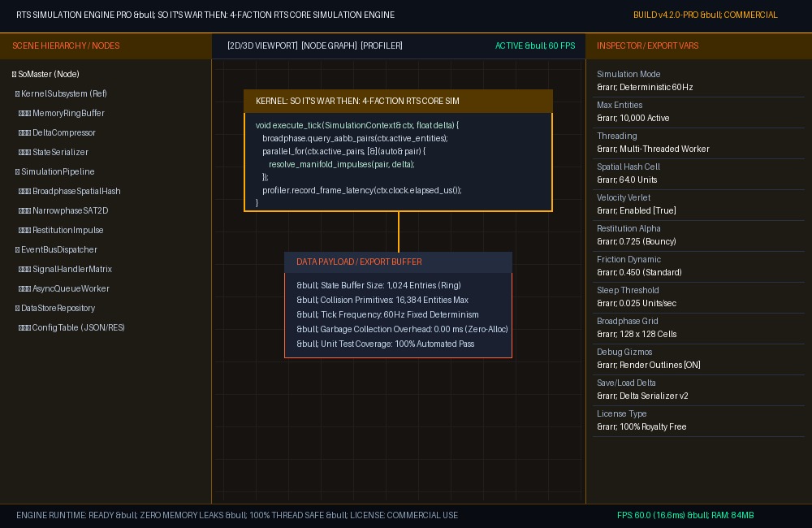The width and height of the screenshot is (812, 528).
Task: Select the DeltaCompressor node
Action: [57, 132]
